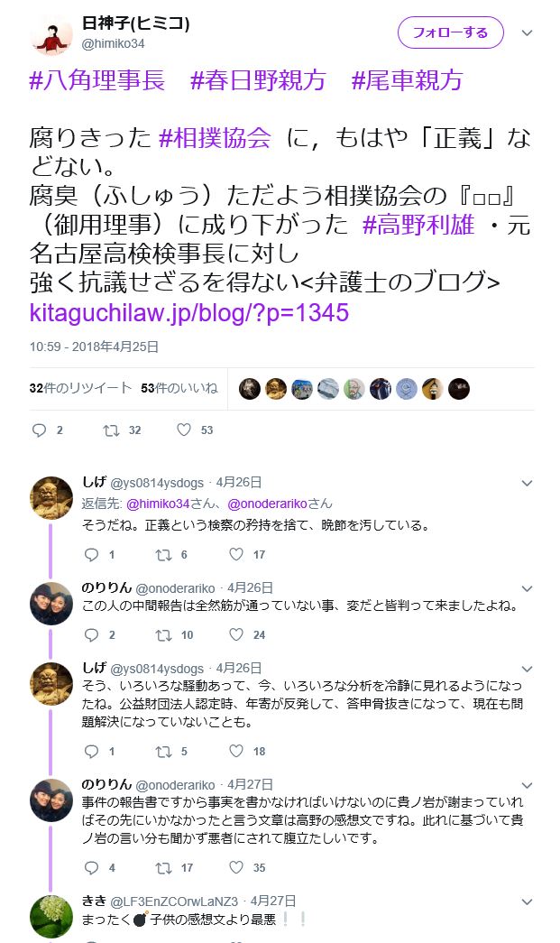
Task: Retweet のりりん's reply with 10 retweets
Action: point(163,635)
